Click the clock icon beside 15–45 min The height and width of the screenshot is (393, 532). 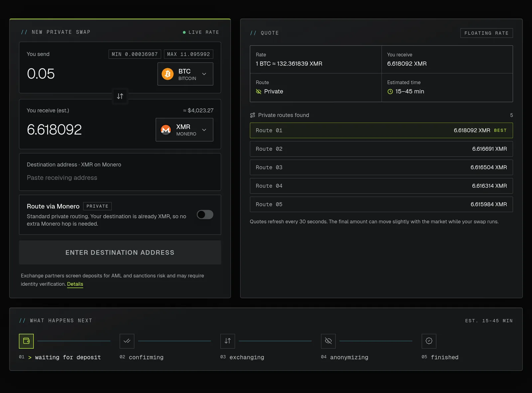pos(390,92)
